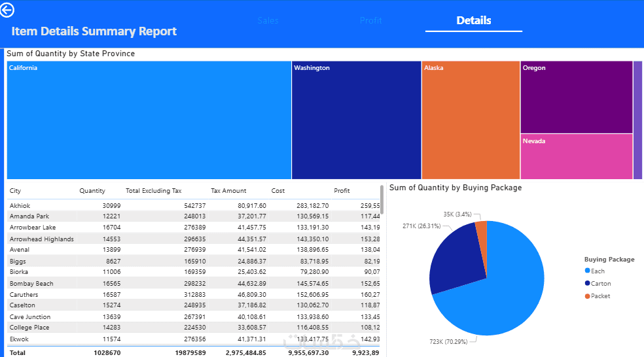This screenshot has height=357, width=644.
Task: Click the total excluding tax '542737'
Action: (x=194, y=205)
